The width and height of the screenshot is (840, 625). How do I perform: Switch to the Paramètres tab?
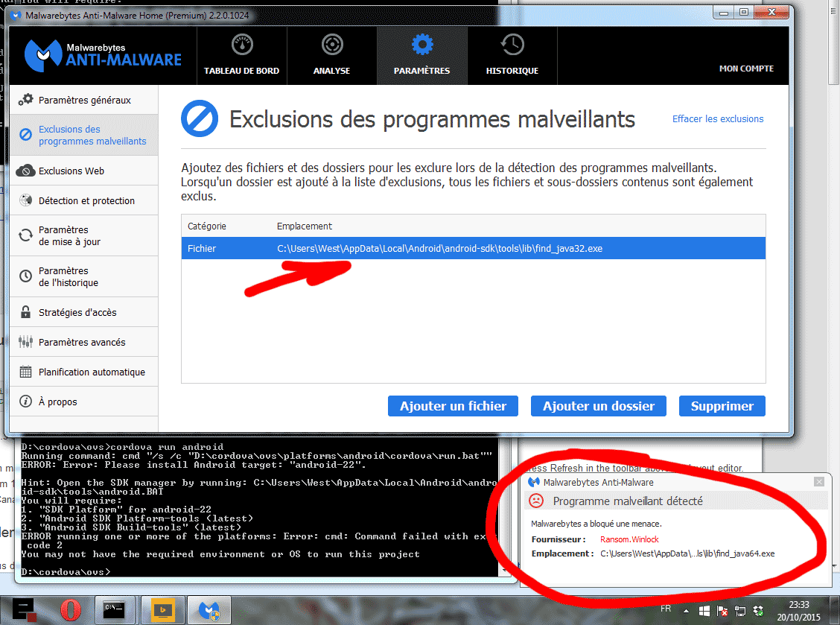pyautogui.click(x=421, y=56)
